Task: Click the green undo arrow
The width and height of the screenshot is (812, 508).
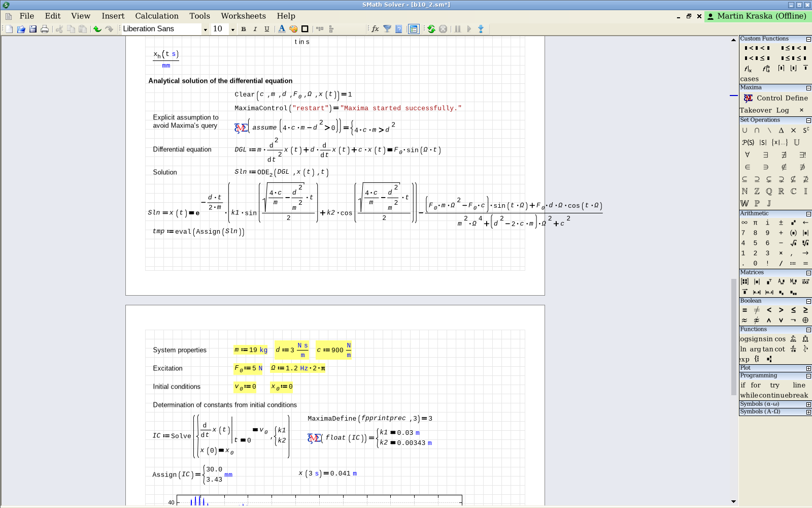Action: click(97, 29)
